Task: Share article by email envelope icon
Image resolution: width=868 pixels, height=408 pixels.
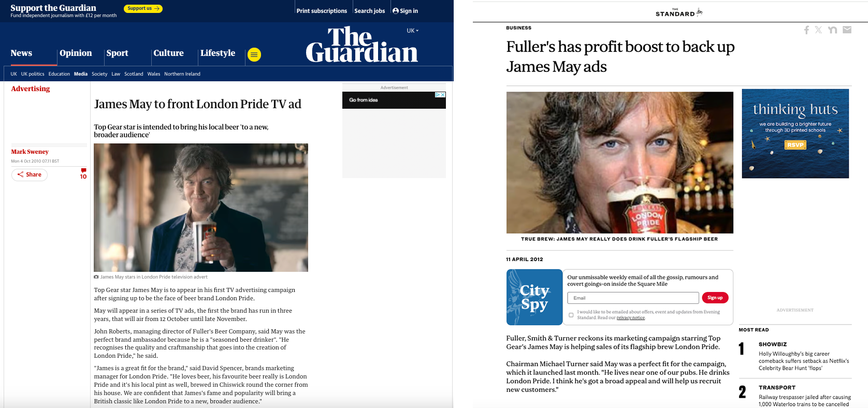Action: click(x=847, y=30)
